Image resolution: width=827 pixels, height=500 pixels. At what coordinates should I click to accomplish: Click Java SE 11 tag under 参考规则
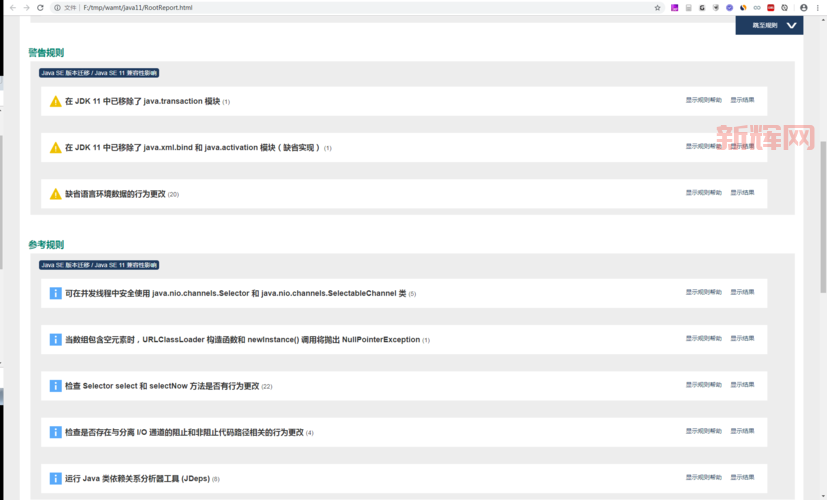(x=98, y=265)
